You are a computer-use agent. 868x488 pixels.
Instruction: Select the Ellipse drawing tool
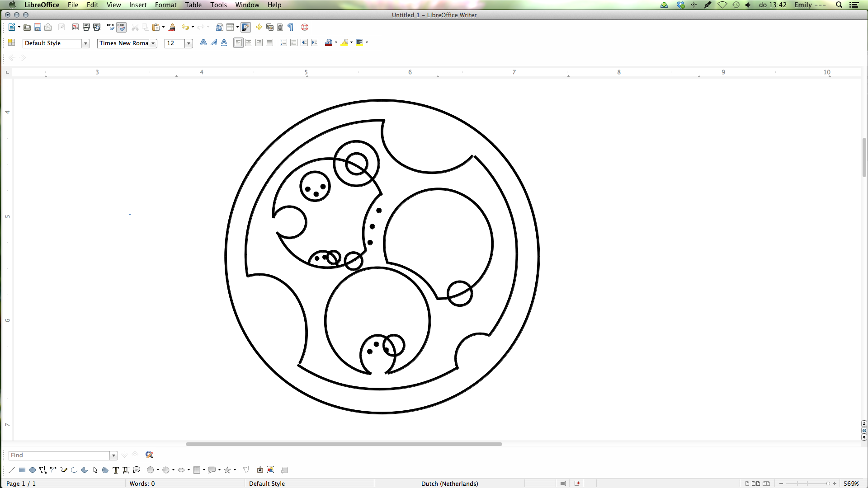click(33, 470)
